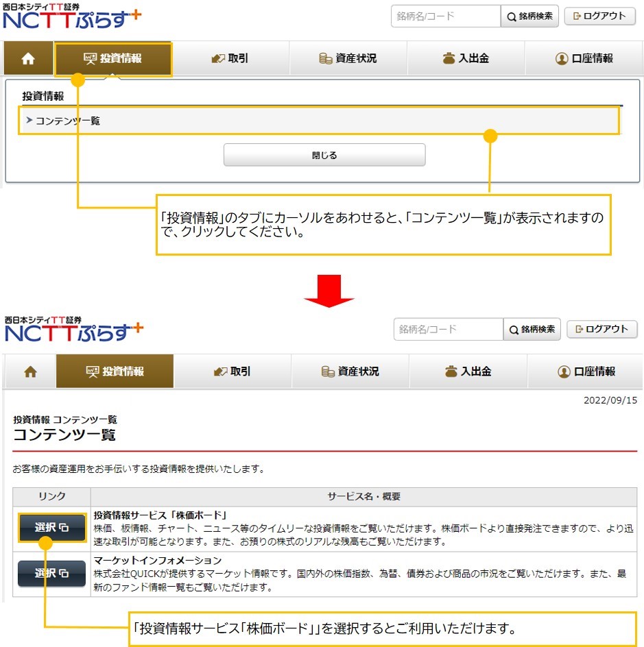Viewport: 644px width, 647px height.
Task: Expand the コンテンツ一覧 item in the 投資情報 panel
Action: tap(68, 121)
